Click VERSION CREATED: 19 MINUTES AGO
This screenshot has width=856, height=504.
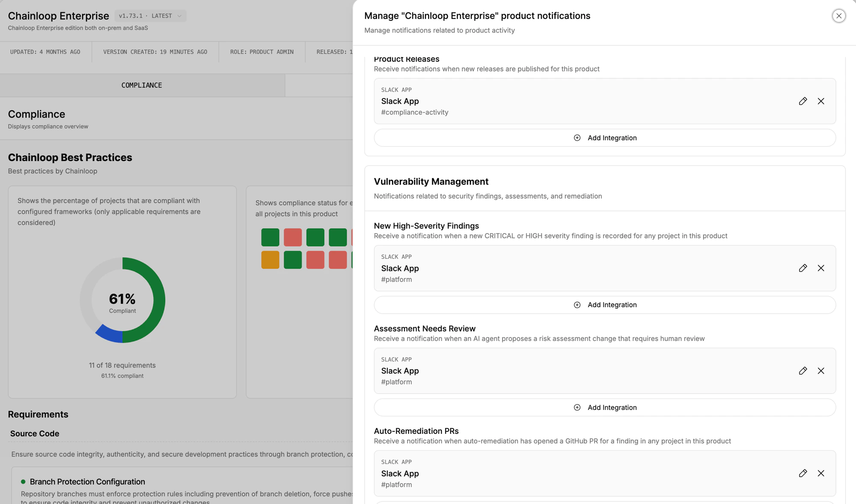155,52
